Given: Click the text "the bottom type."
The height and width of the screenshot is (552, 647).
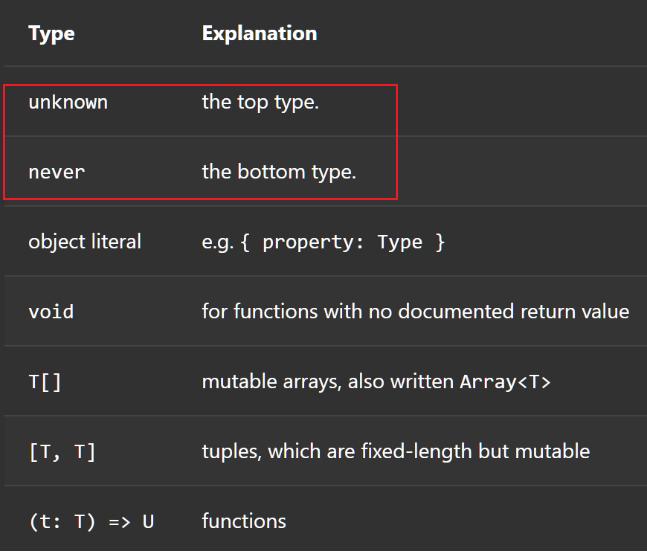Looking at the screenshot, I should pos(279,172).
